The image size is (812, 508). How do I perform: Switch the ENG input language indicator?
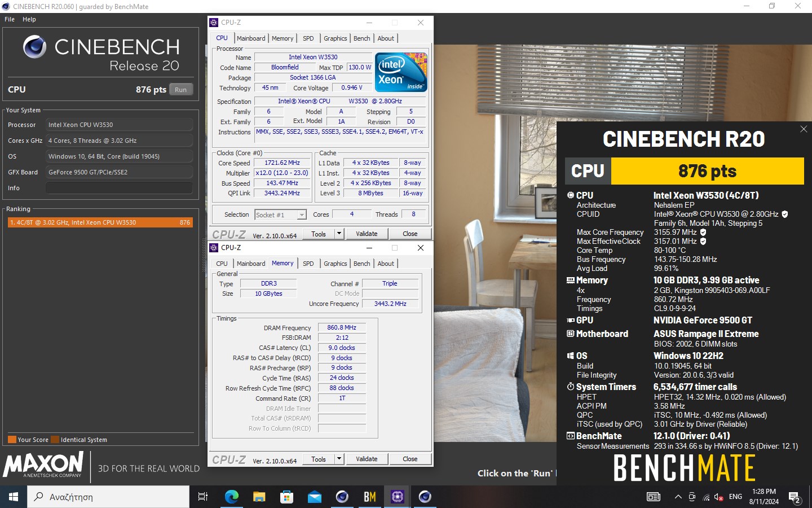tap(735, 497)
